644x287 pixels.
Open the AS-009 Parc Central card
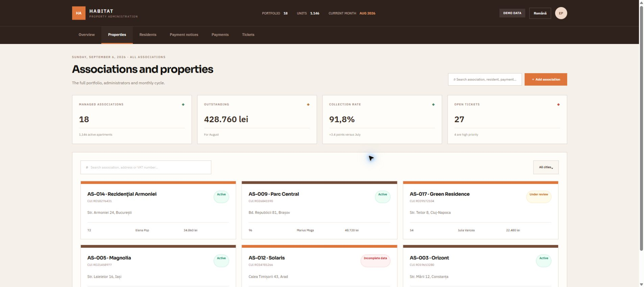point(319,210)
